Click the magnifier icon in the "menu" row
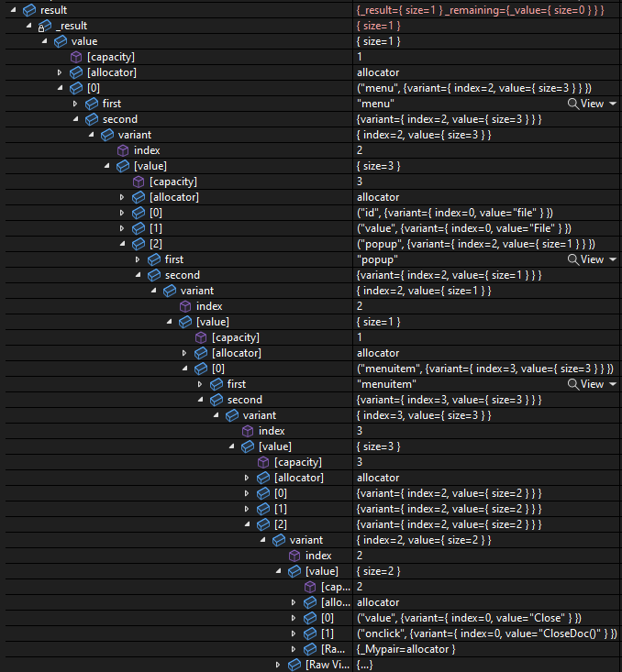The width and height of the screenshot is (622, 672). [x=573, y=104]
